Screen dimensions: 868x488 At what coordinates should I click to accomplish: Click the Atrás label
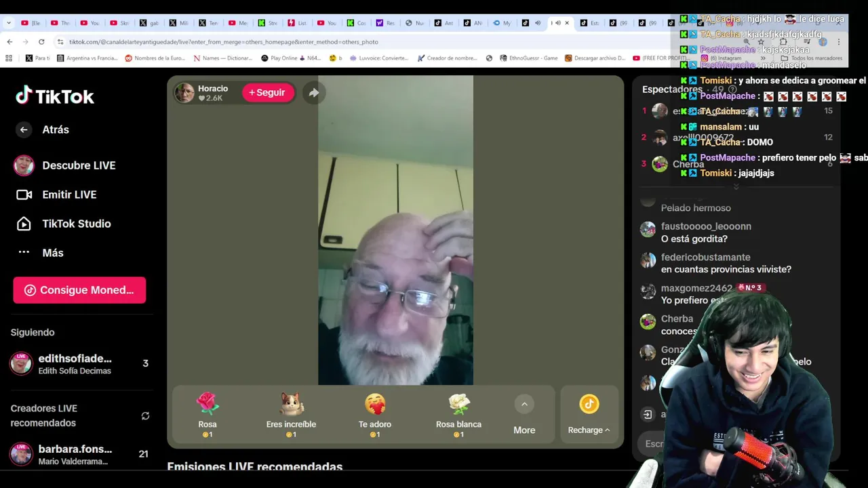pos(56,129)
